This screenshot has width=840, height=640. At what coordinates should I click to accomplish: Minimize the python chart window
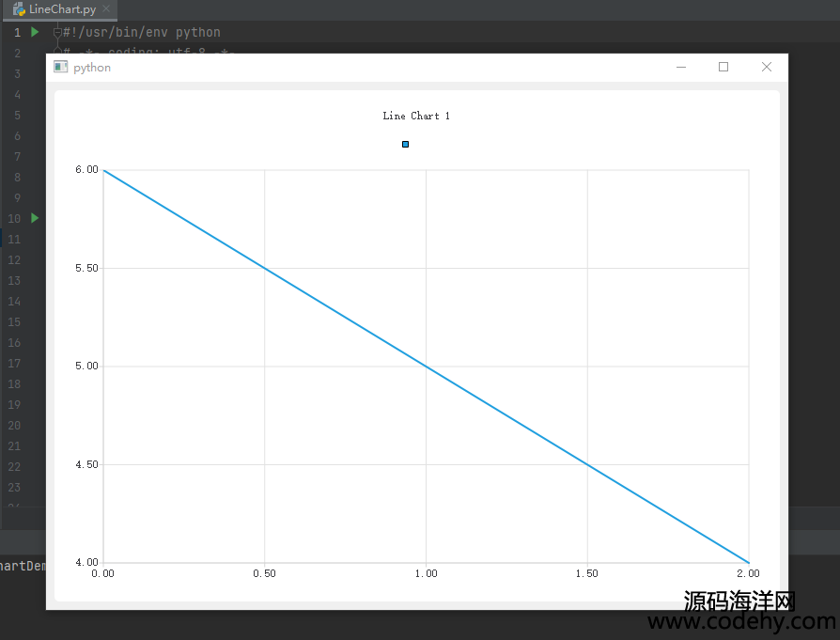[x=681, y=67]
